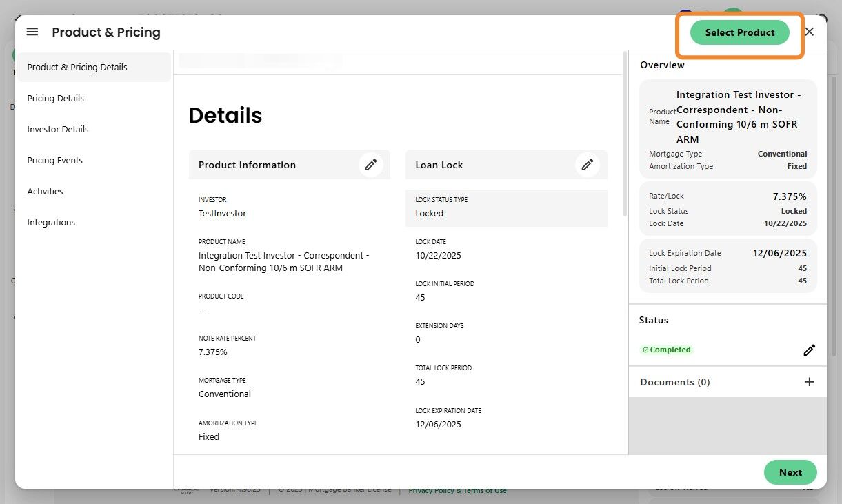Viewport: 842px width, 504px height.
Task: Click the Lock Status Type field
Action: coord(506,208)
